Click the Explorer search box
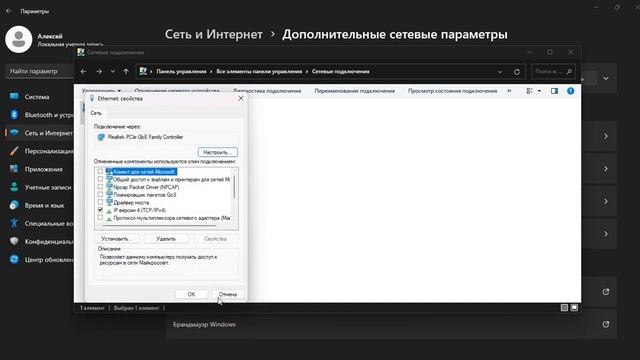The width and height of the screenshot is (640, 360). click(553, 71)
